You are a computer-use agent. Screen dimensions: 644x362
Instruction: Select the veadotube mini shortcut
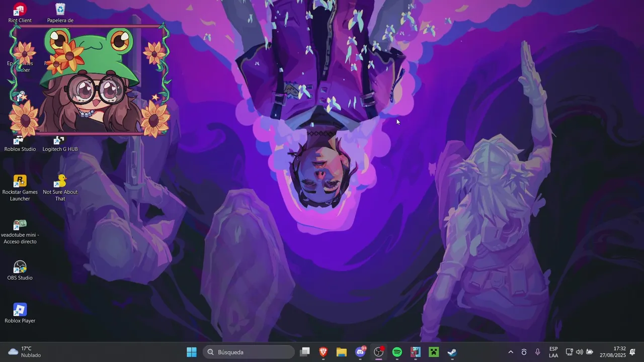point(20,232)
